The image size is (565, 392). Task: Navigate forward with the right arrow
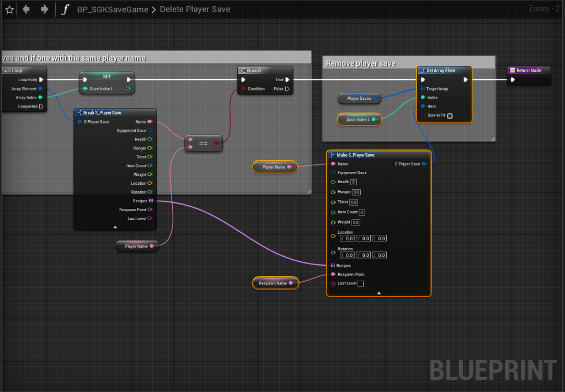pyautogui.click(x=45, y=9)
